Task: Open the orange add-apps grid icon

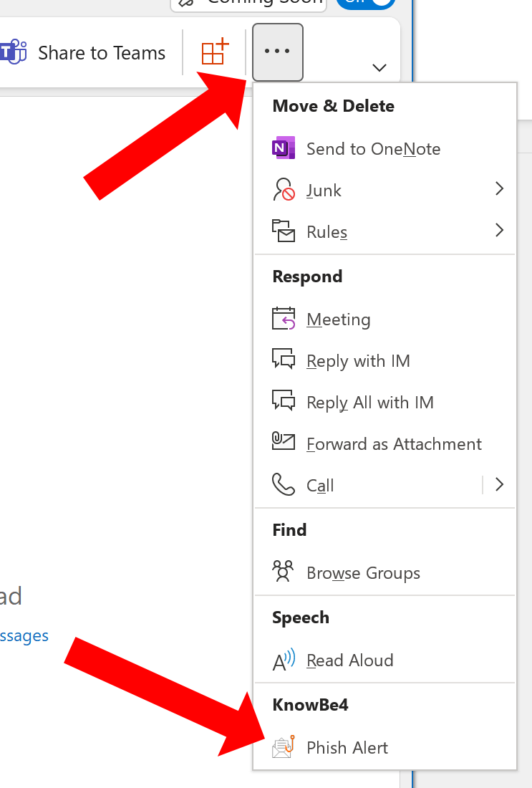Action: pos(213,52)
